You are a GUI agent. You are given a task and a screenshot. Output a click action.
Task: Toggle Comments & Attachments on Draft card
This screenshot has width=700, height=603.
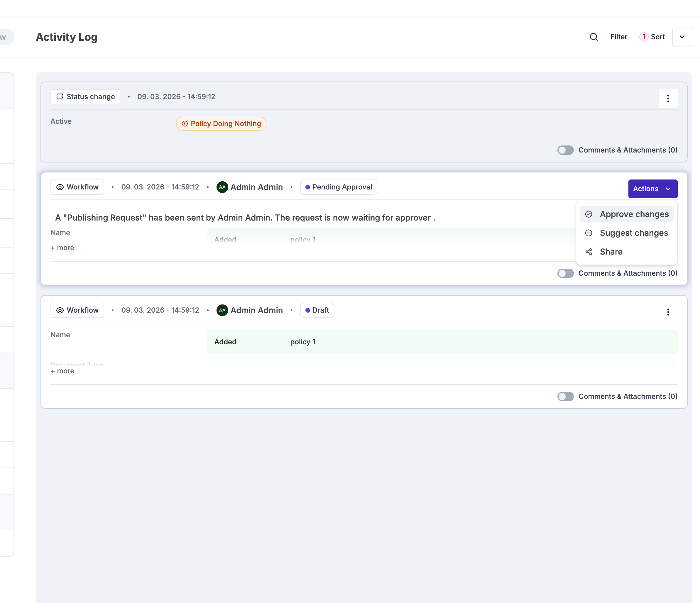pyautogui.click(x=565, y=396)
